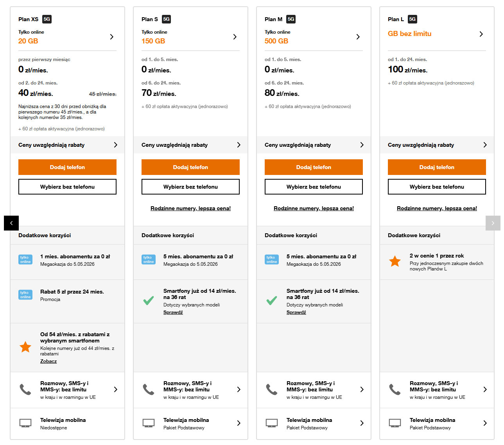Click the previous carousel arrow

(11, 223)
